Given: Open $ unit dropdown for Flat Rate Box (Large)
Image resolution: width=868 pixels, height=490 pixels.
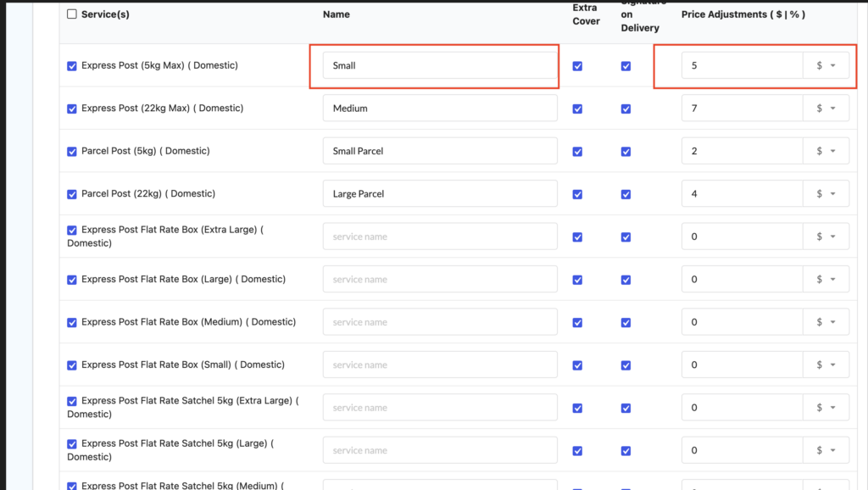Looking at the screenshot, I should tap(826, 279).
